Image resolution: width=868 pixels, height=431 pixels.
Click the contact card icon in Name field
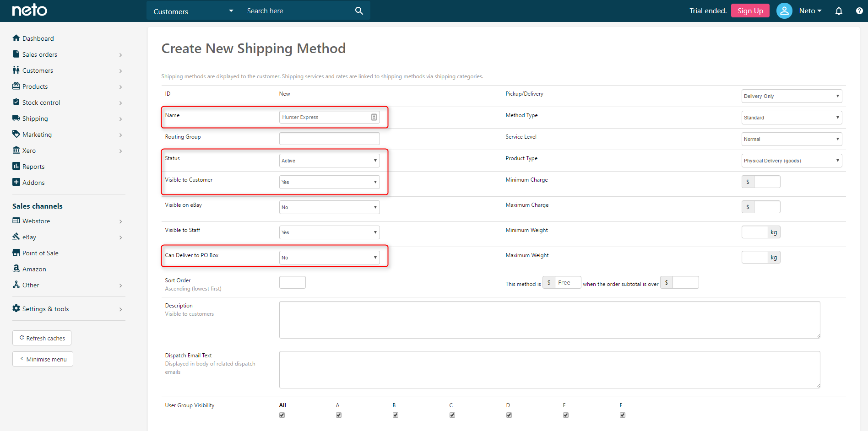tap(374, 117)
